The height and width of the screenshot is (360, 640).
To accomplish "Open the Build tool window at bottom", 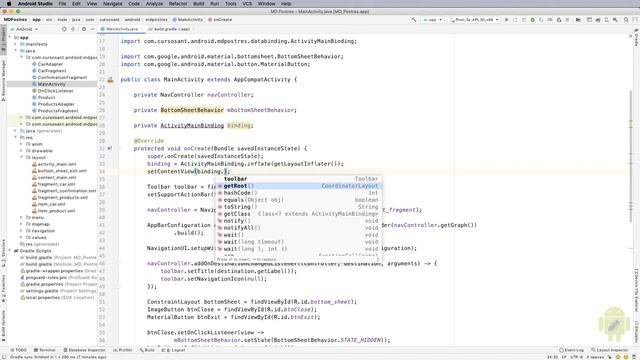I will (147, 350).
